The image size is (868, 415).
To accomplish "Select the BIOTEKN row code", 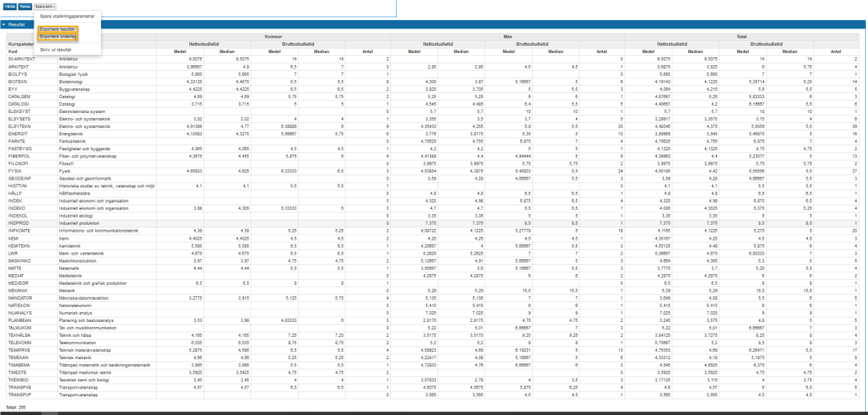I will click(x=18, y=82).
